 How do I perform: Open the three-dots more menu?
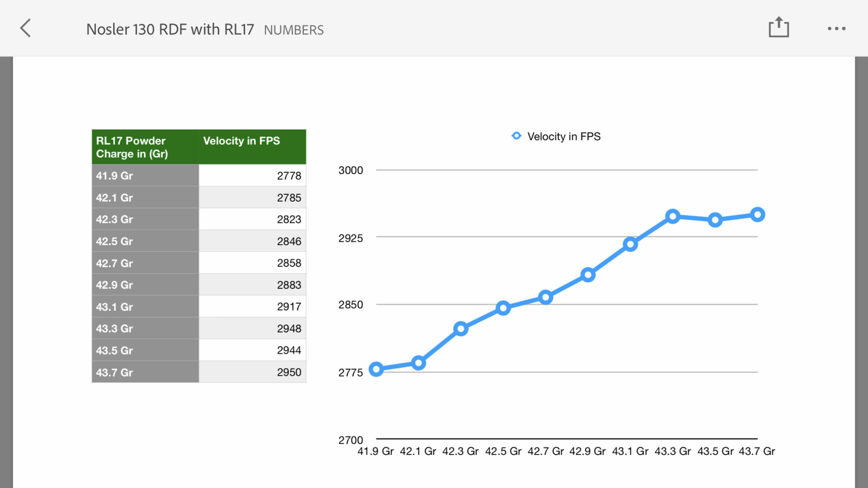tap(837, 29)
